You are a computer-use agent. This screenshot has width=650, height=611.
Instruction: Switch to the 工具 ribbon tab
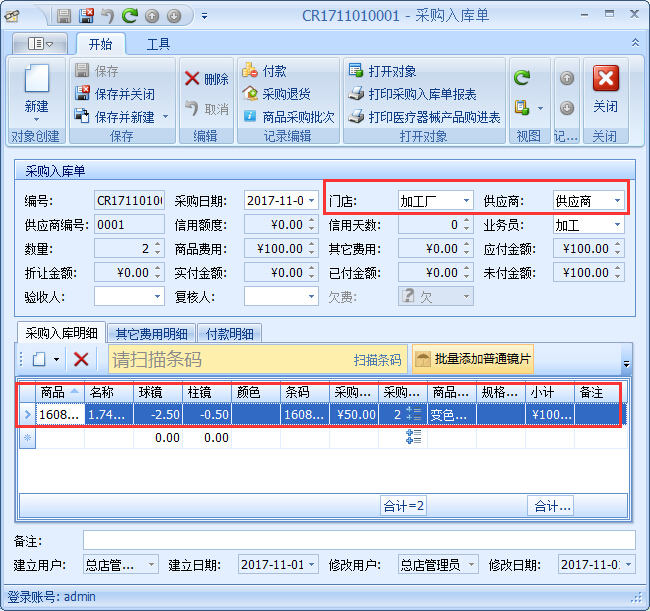[x=158, y=44]
